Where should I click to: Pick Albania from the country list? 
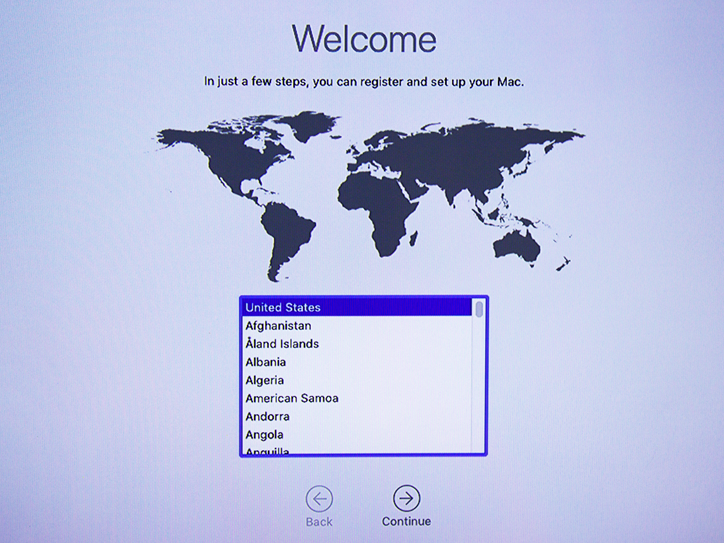tap(357, 362)
